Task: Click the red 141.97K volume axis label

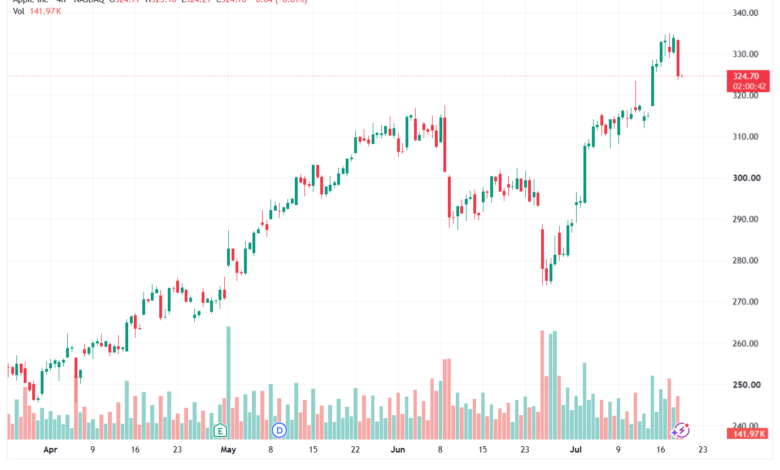Action: coord(748,434)
